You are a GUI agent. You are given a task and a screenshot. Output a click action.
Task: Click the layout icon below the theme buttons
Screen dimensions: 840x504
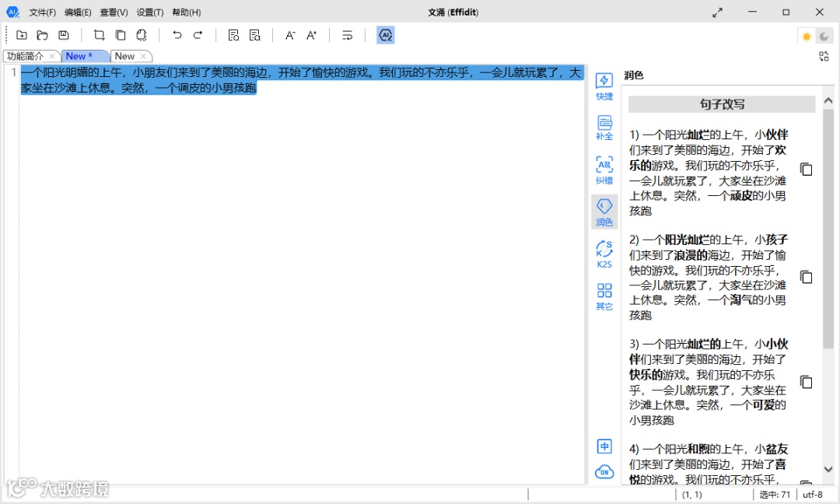pyautogui.click(x=824, y=56)
